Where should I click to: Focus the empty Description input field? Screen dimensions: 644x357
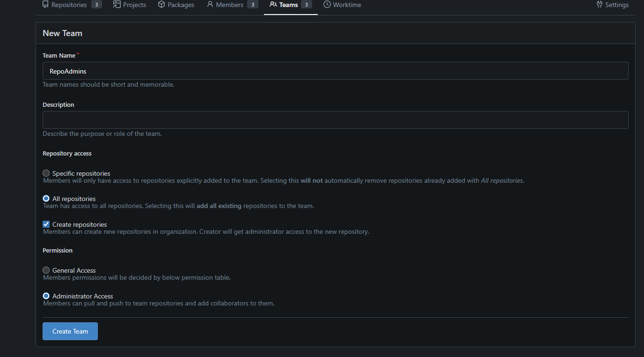[335, 120]
